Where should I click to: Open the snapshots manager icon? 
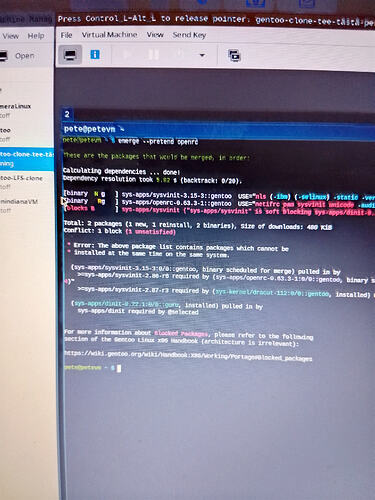click(x=234, y=55)
